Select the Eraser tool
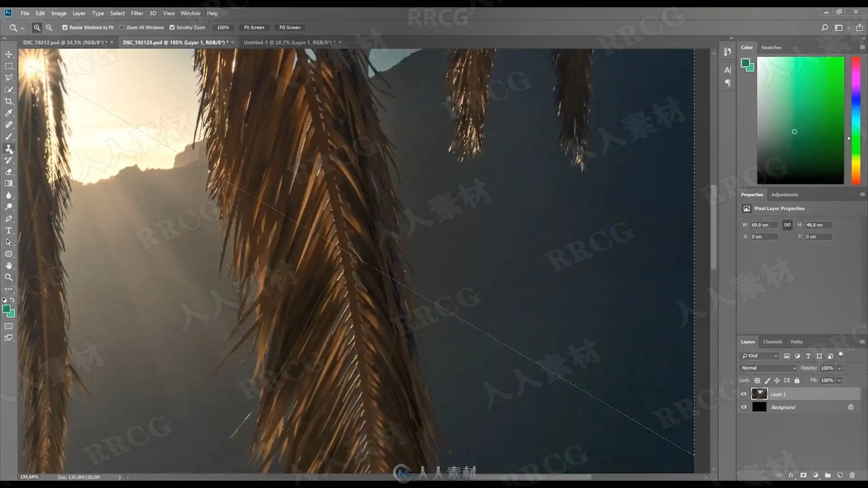The height and width of the screenshot is (488, 868). tap(9, 172)
